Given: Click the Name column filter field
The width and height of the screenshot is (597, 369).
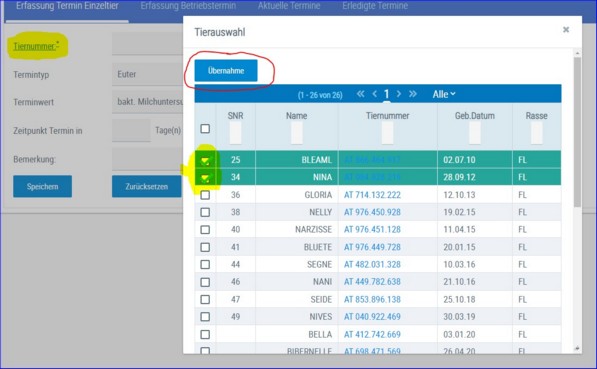Looking at the screenshot, I should point(297,134).
